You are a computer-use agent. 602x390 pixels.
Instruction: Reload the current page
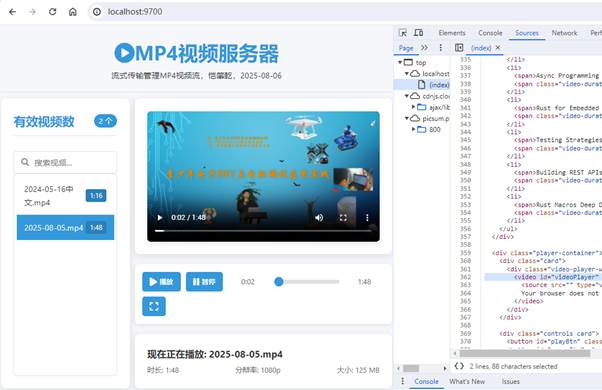click(x=53, y=12)
